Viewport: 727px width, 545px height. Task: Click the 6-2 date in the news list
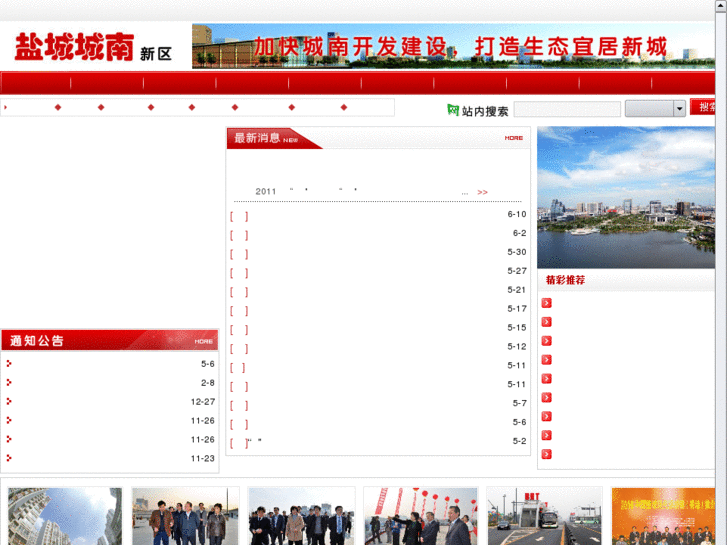click(x=519, y=233)
